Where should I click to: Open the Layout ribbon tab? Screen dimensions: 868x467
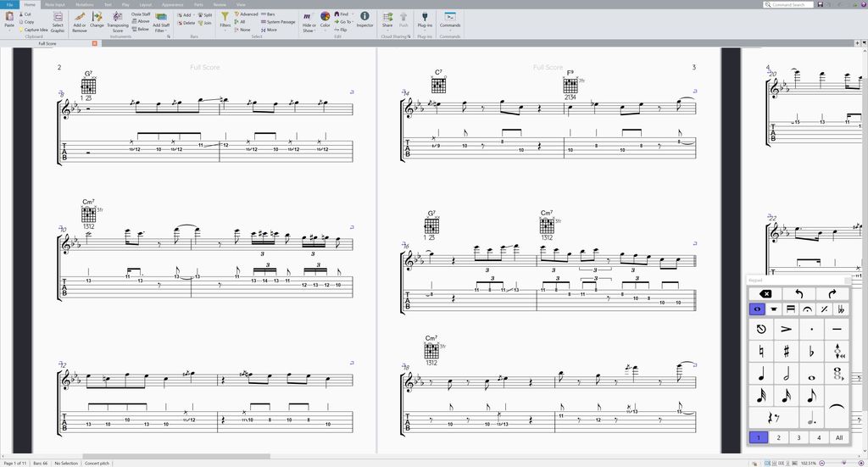point(146,4)
